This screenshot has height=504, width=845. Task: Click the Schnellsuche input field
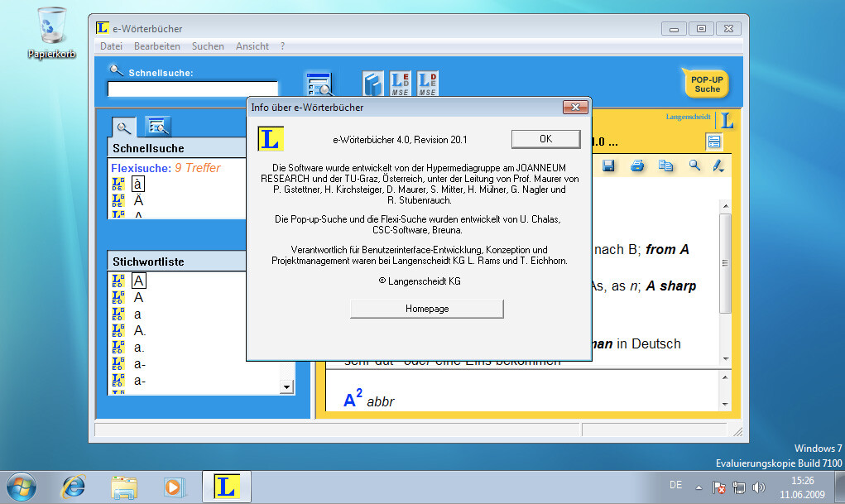[192, 89]
